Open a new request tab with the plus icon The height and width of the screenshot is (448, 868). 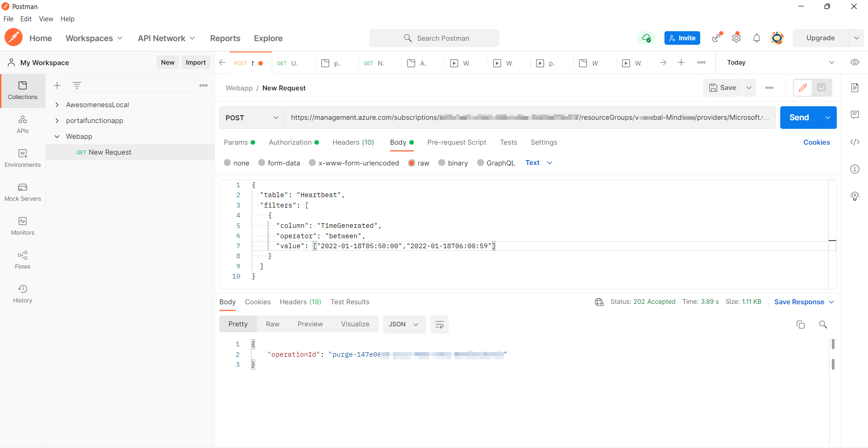681,62
